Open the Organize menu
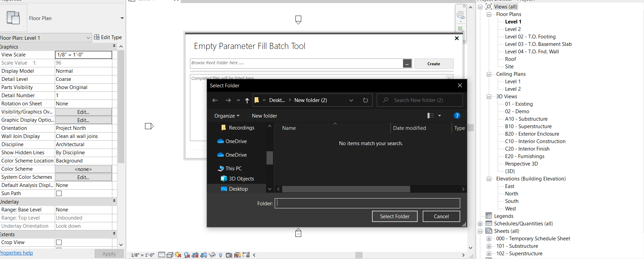The image size is (644, 259). (x=227, y=116)
